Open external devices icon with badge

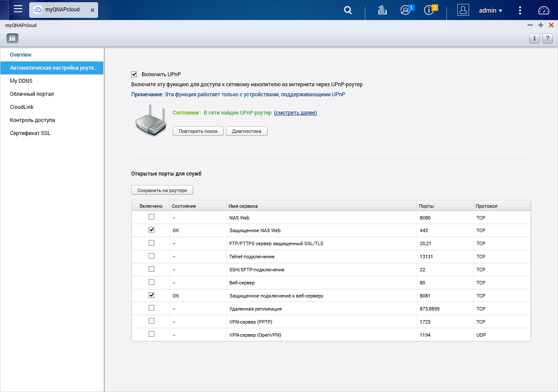(405, 10)
